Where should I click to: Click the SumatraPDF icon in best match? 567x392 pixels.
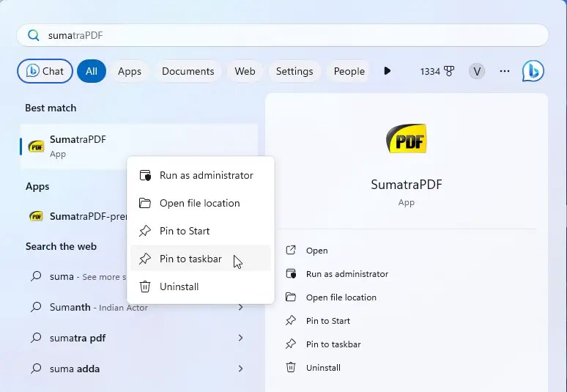pos(36,147)
